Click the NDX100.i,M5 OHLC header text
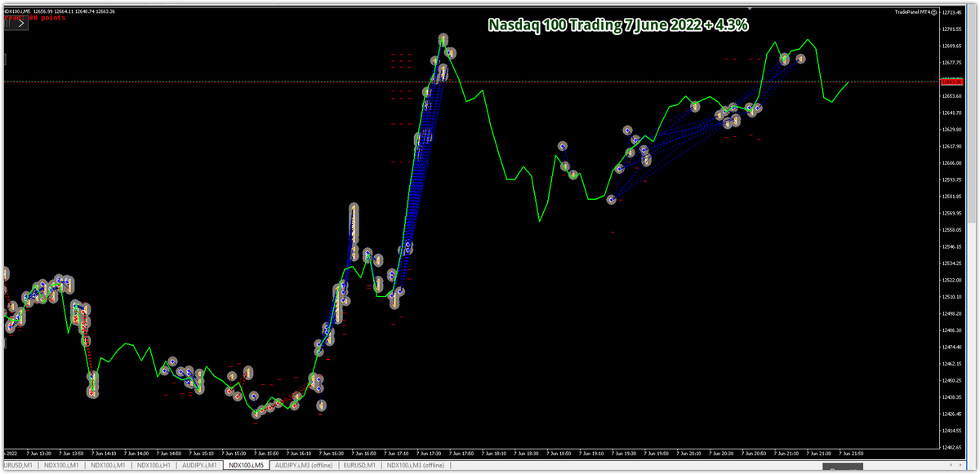This screenshot has height=474, width=980. (x=60, y=11)
